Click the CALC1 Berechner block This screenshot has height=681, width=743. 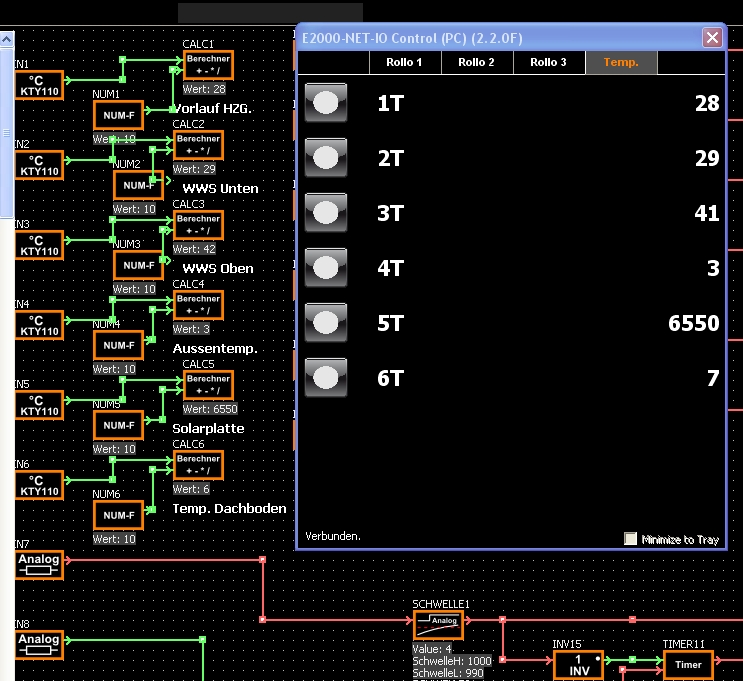[x=207, y=65]
